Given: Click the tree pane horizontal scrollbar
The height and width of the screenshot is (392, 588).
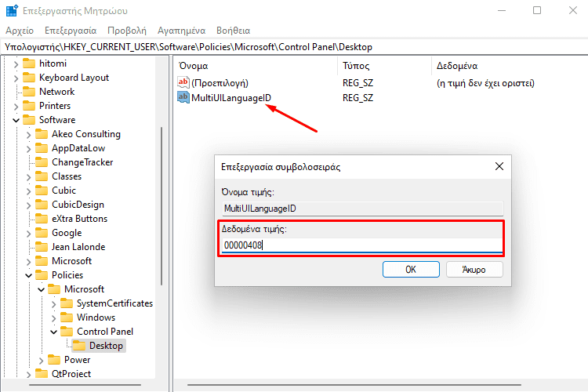Looking at the screenshot, I should coord(85,384).
